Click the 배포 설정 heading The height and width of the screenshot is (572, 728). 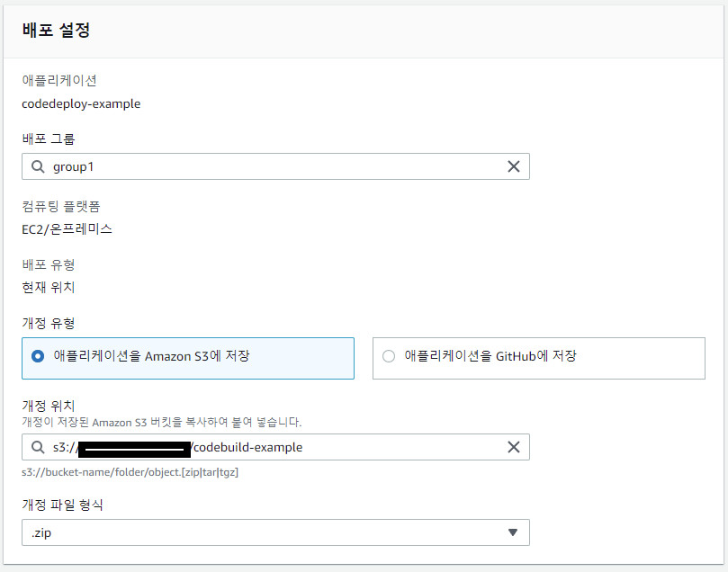tap(56, 31)
